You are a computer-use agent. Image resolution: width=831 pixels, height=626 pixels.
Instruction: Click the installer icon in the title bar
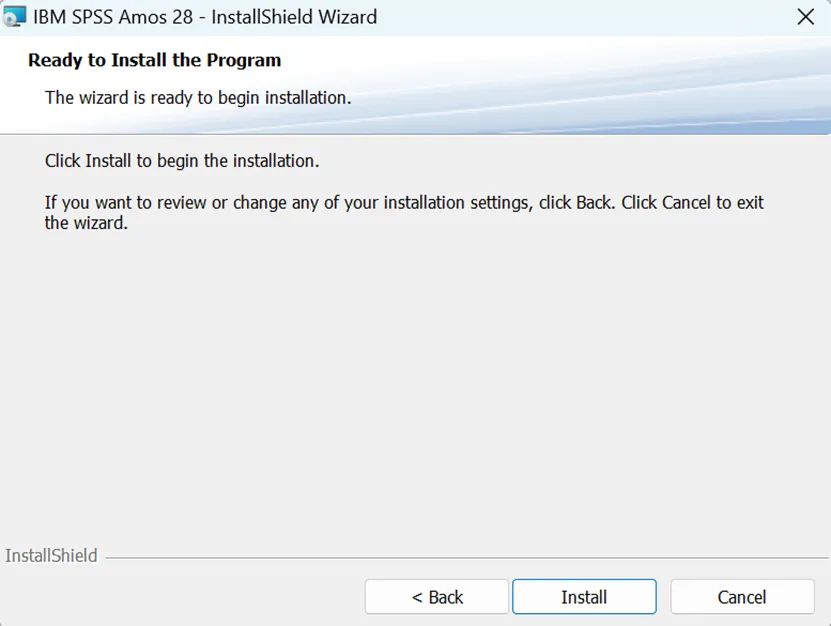14,16
